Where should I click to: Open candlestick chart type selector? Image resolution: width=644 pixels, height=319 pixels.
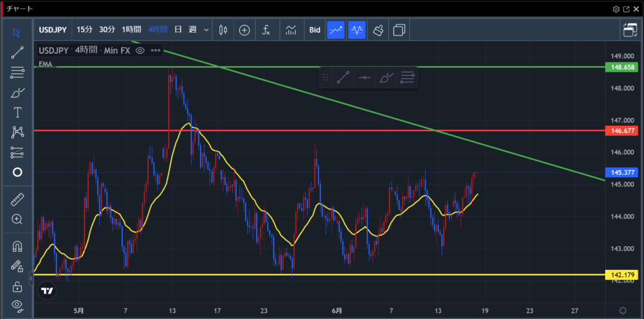(223, 30)
